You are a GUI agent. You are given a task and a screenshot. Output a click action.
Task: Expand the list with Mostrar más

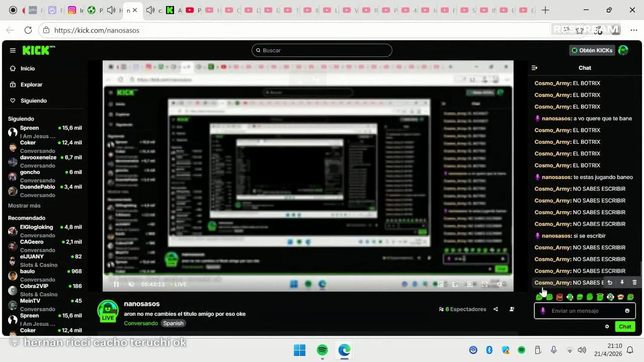tap(24, 206)
